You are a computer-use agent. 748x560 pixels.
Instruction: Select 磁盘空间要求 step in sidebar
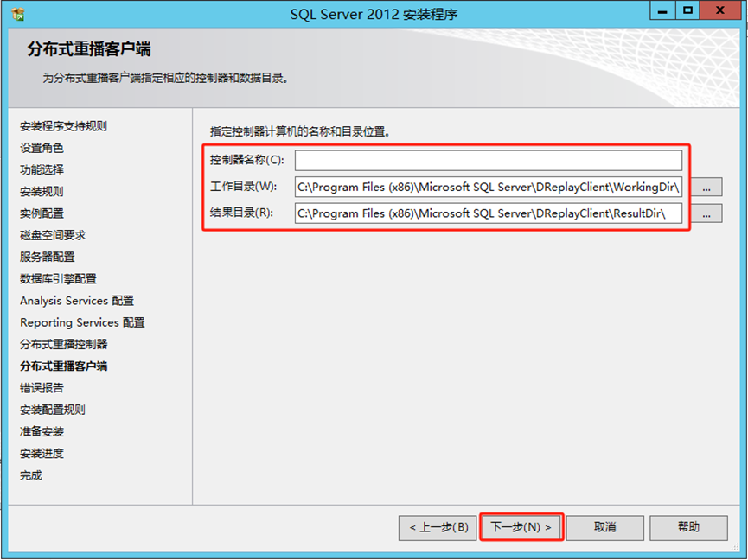[53, 235]
